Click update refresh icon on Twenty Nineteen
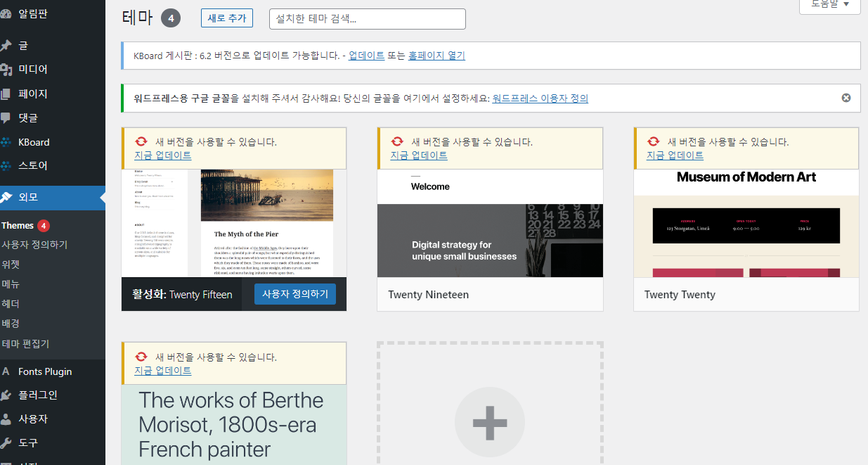Viewport: 868px width, 465px height. (398, 142)
